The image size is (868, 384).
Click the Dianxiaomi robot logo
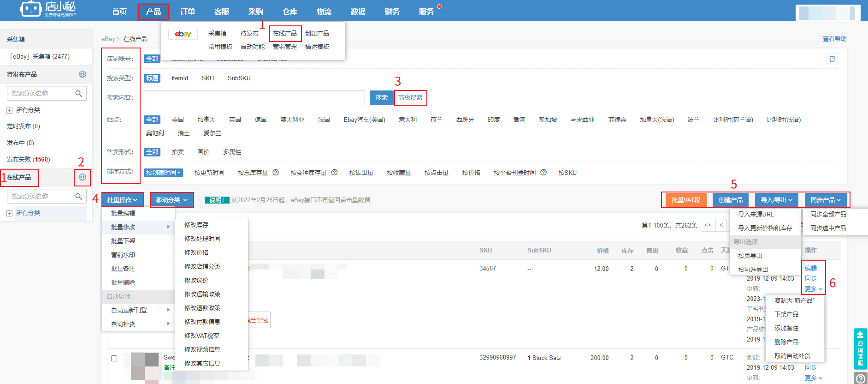(31, 8)
